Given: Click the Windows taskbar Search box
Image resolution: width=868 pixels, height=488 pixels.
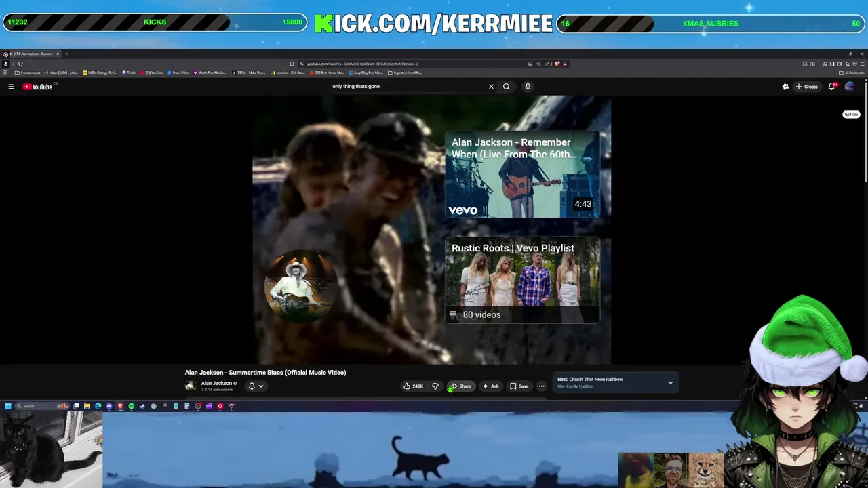Looking at the screenshot, I should 41,406.
